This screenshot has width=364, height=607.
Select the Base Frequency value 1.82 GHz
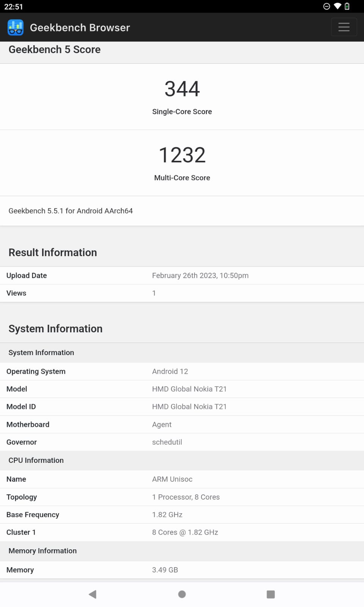point(167,515)
